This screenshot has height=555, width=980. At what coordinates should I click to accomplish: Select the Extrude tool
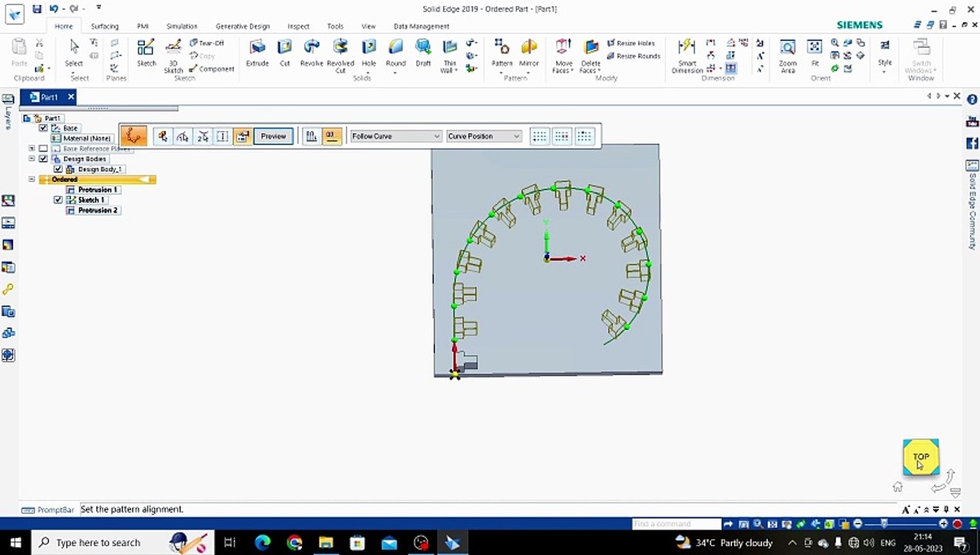point(257,52)
